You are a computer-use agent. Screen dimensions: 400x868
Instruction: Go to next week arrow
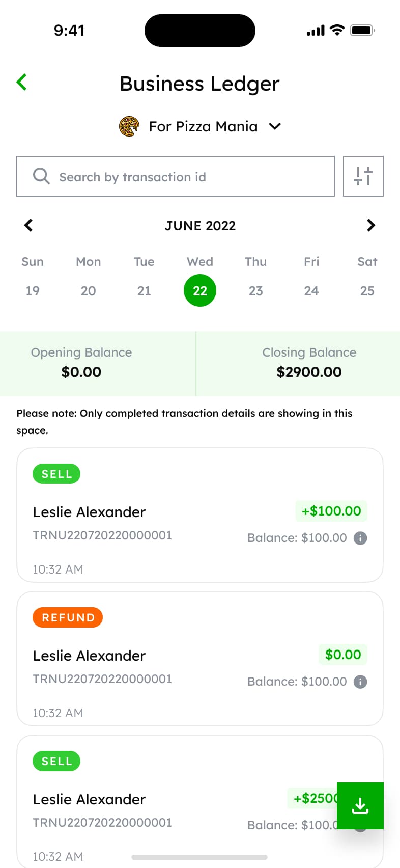[x=371, y=225]
